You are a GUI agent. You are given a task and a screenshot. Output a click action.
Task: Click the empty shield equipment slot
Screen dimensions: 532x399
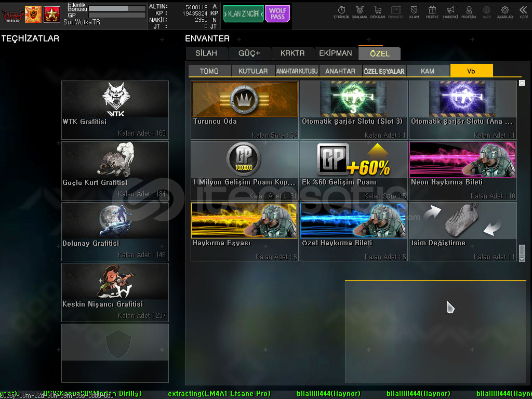(x=115, y=353)
